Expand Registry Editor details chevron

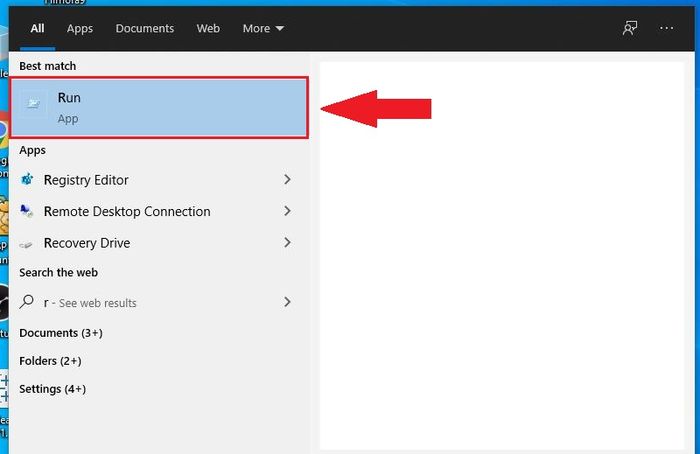287,179
